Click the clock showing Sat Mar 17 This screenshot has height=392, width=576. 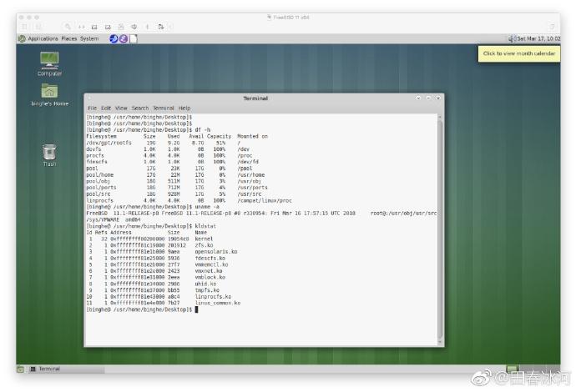pyautogui.click(x=538, y=38)
